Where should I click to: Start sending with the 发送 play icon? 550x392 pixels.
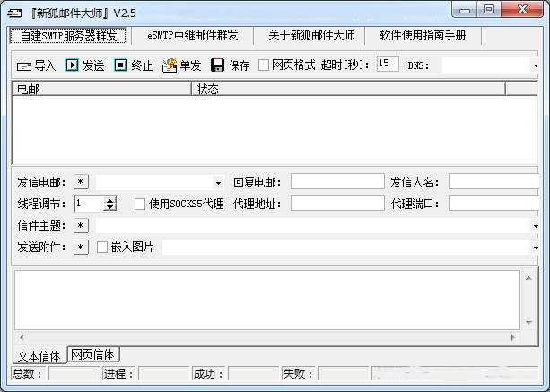[73, 65]
